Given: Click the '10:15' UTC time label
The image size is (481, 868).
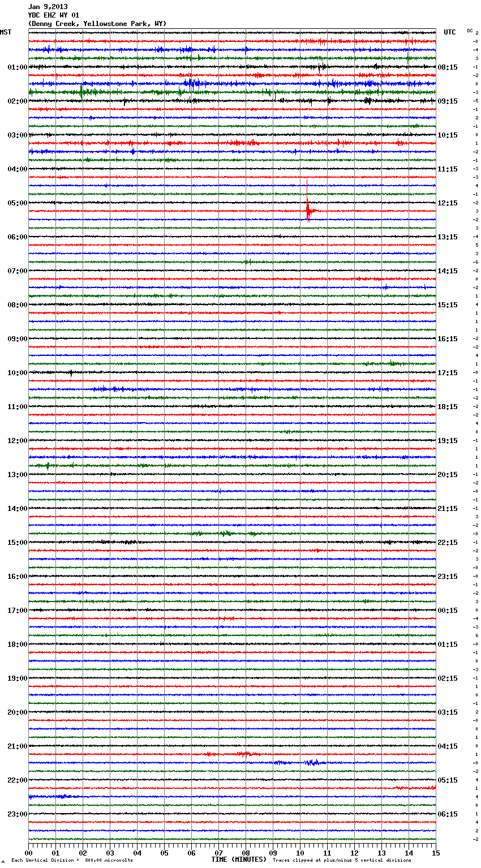Looking at the screenshot, I should [x=448, y=135].
